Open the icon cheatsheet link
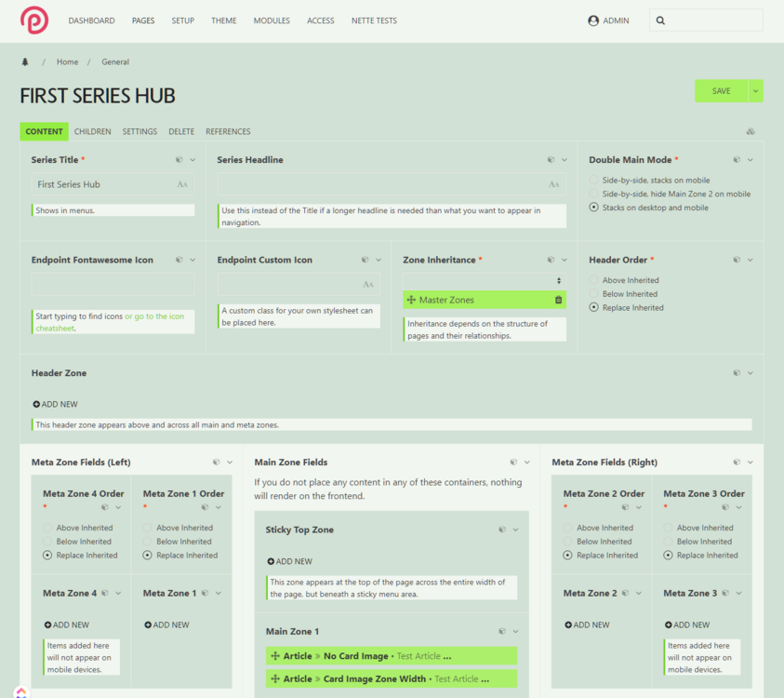This screenshot has height=698, width=784. click(x=154, y=316)
